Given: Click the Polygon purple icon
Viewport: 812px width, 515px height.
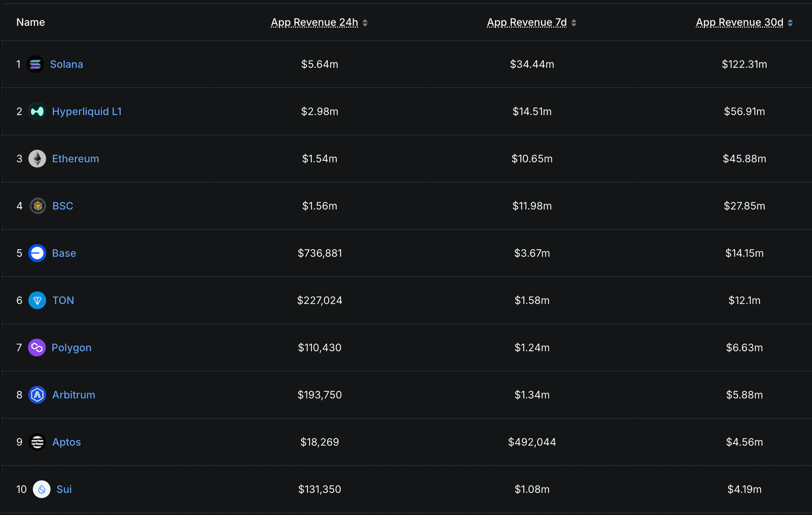Looking at the screenshot, I should point(37,347).
